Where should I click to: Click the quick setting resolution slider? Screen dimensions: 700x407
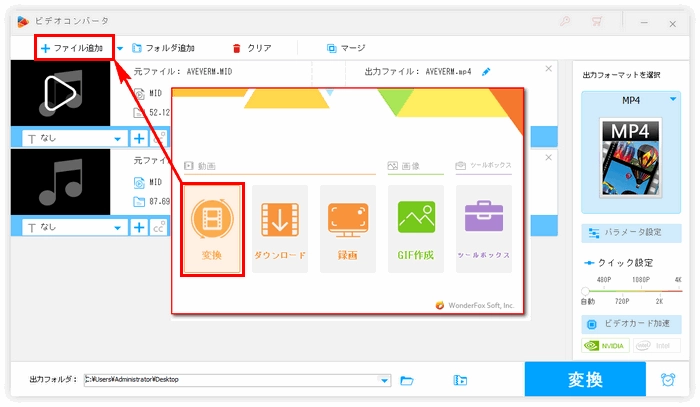(x=631, y=290)
